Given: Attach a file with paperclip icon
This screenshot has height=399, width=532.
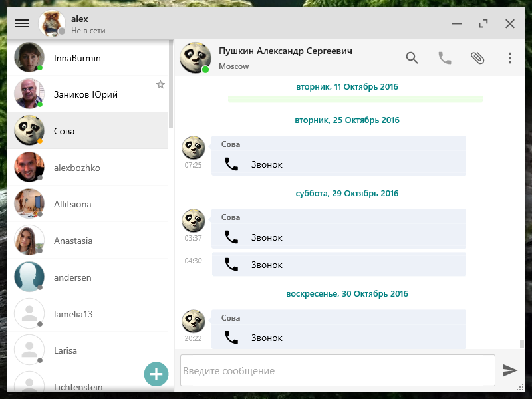Looking at the screenshot, I should coord(477,58).
